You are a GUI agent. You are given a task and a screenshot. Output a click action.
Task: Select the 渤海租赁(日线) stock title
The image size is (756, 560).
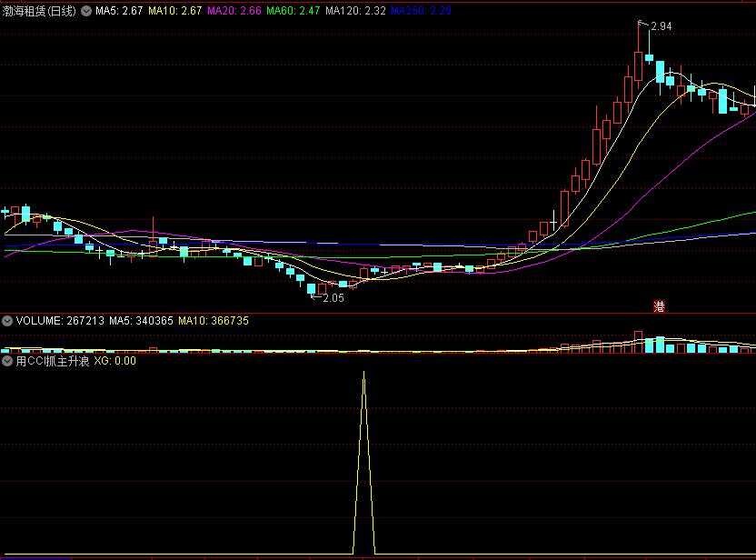[39, 11]
